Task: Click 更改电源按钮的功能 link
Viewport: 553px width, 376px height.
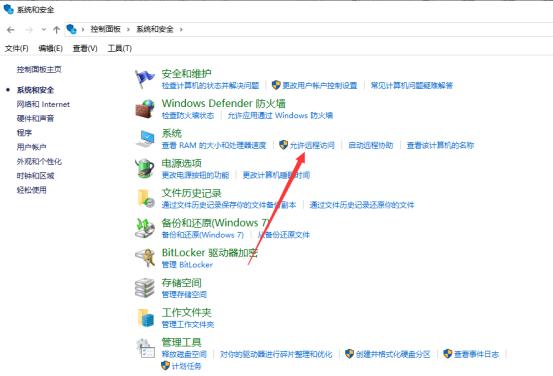Action: pyautogui.click(x=195, y=175)
